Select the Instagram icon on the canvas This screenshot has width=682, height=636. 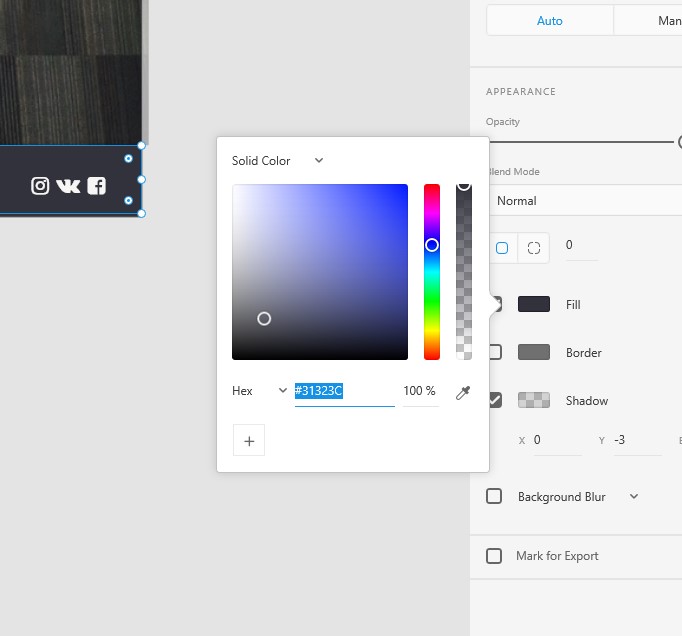(x=40, y=186)
